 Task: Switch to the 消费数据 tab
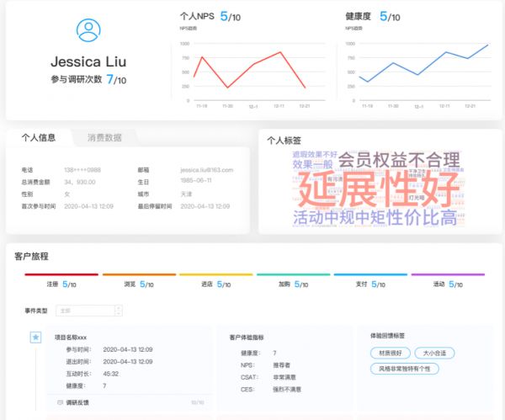click(x=104, y=137)
